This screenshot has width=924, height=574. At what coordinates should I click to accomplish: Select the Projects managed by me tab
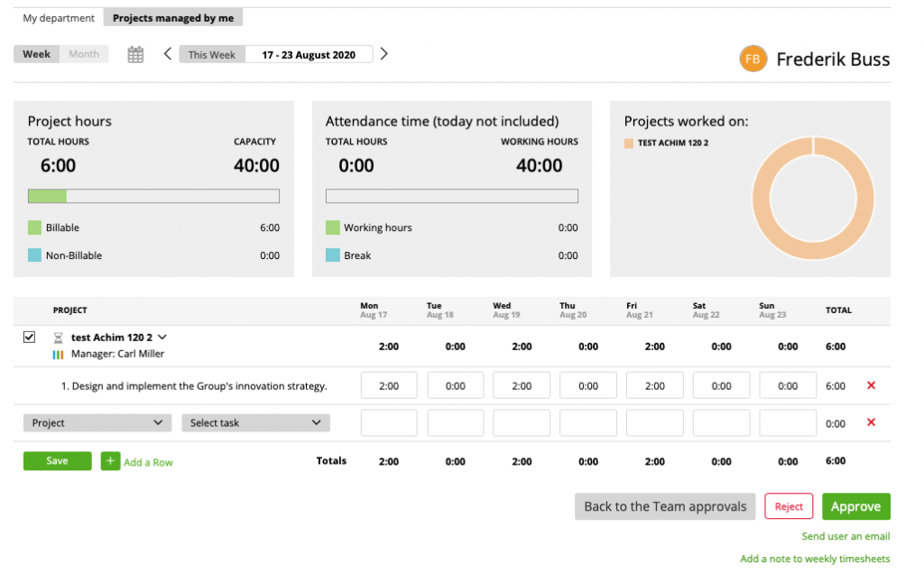pyautogui.click(x=172, y=17)
